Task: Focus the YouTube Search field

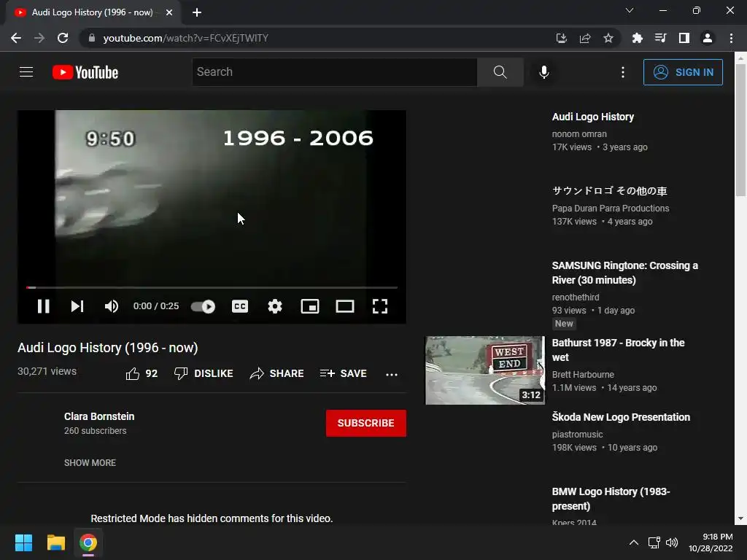Action: [x=334, y=72]
